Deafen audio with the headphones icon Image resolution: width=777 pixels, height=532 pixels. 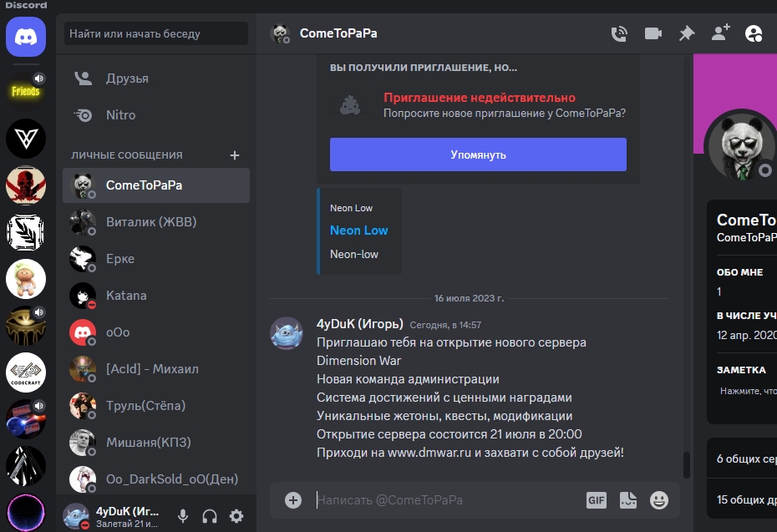coord(210,516)
